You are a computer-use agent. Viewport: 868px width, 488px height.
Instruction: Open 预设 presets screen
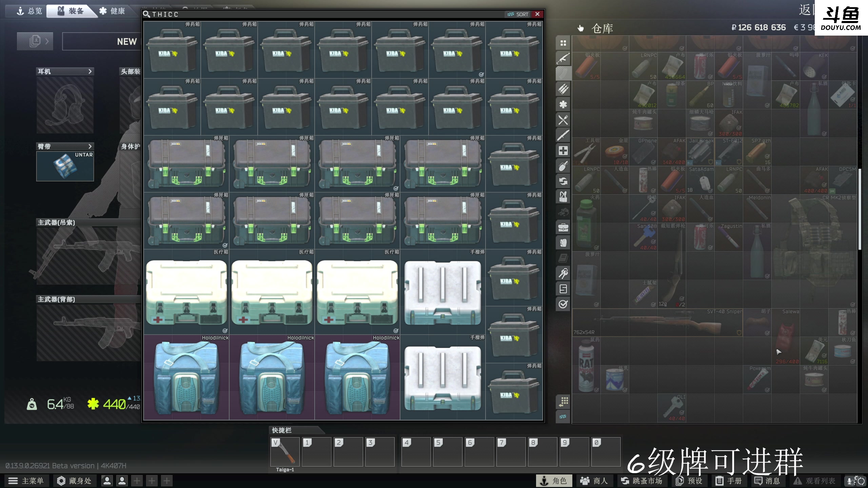(x=689, y=481)
